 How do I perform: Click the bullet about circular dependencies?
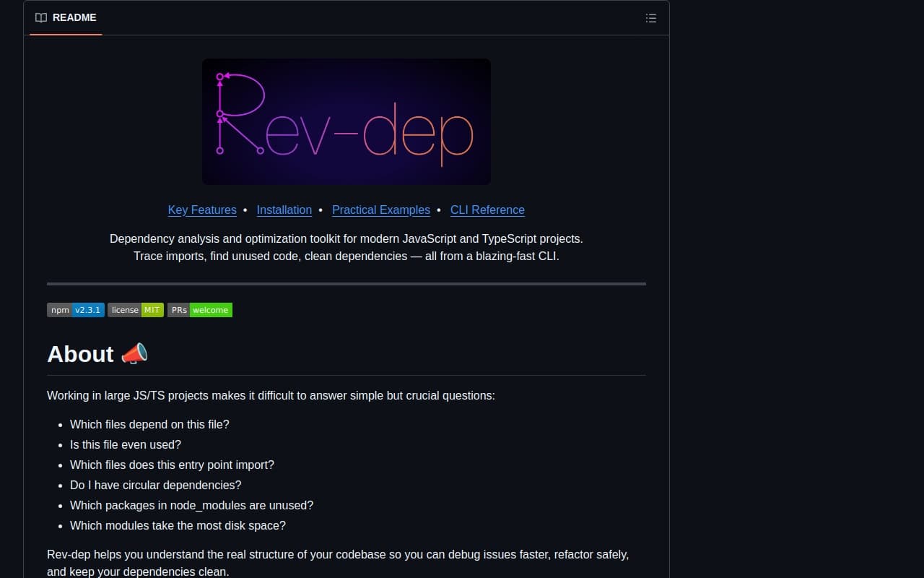point(155,485)
